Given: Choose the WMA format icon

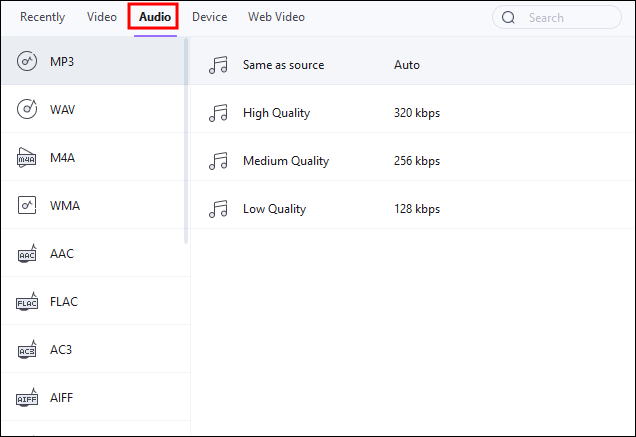Looking at the screenshot, I should 27,206.
